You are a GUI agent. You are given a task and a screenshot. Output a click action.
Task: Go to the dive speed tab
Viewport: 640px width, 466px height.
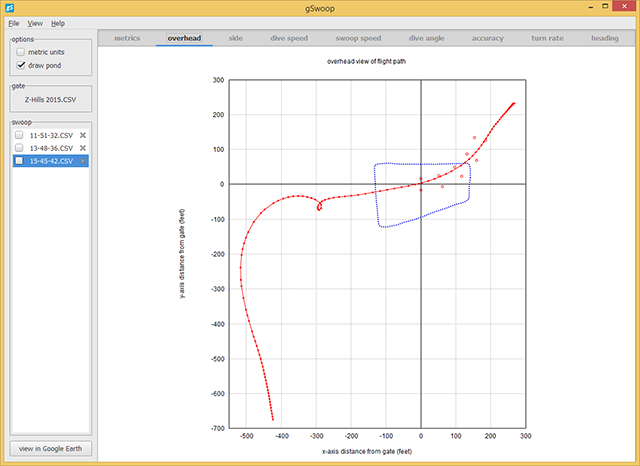(x=290, y=38)
